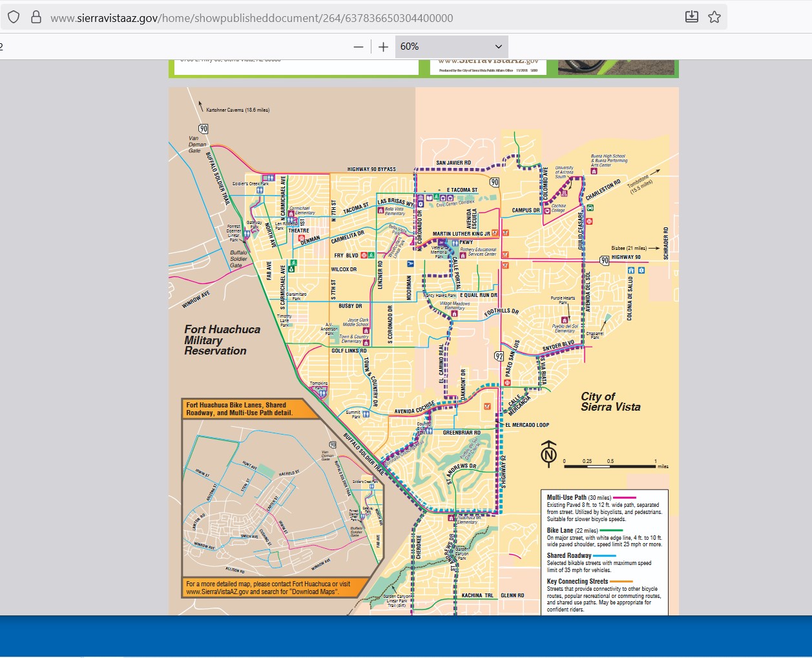Click the north arrow compass on map
Image resolution: width=812 pixels, height=658 pixels.
pyautogui.click(x=548, y=454)
